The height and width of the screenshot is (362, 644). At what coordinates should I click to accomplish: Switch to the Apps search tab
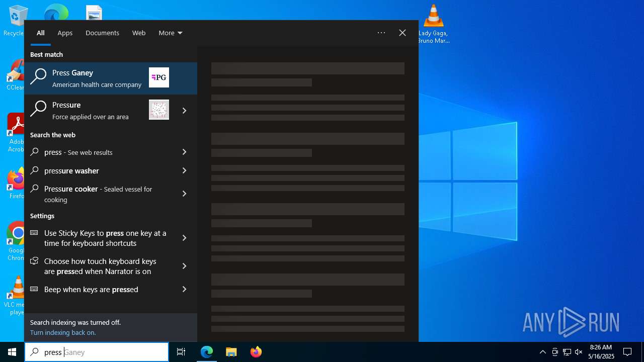pyautogui.click(x=65, y=33)
